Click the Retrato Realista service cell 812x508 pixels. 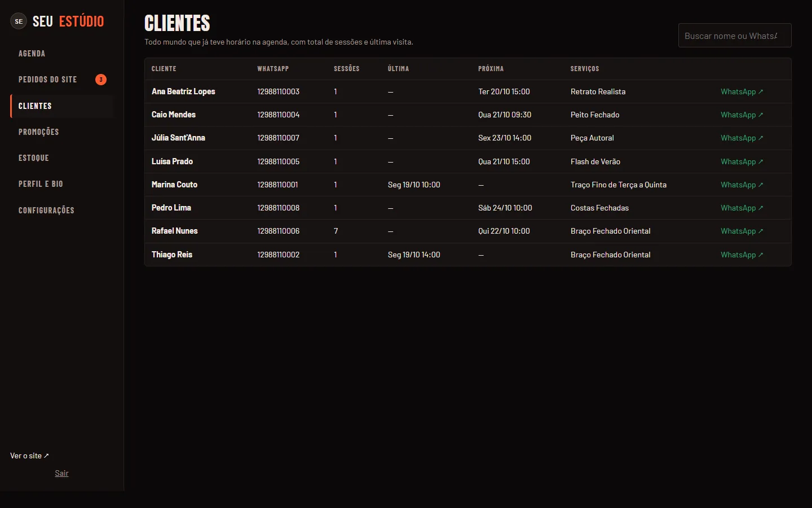(x=598, y=91)
